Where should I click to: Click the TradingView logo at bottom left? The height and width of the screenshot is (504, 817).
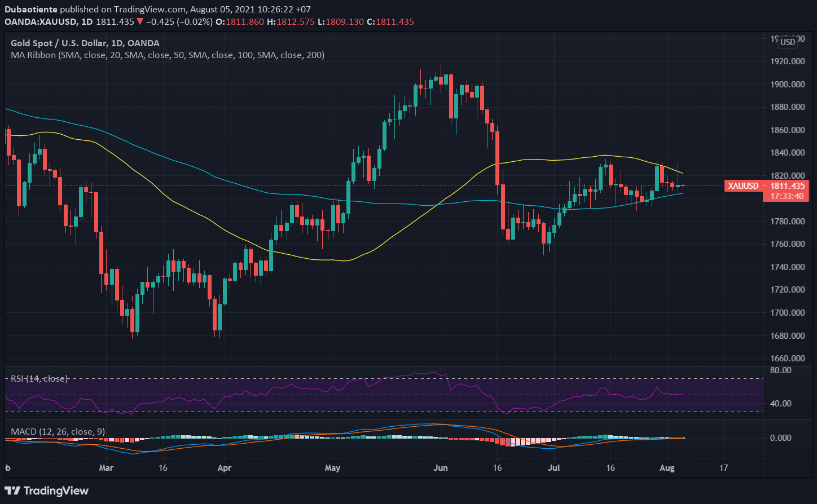(x=47, y=490)
